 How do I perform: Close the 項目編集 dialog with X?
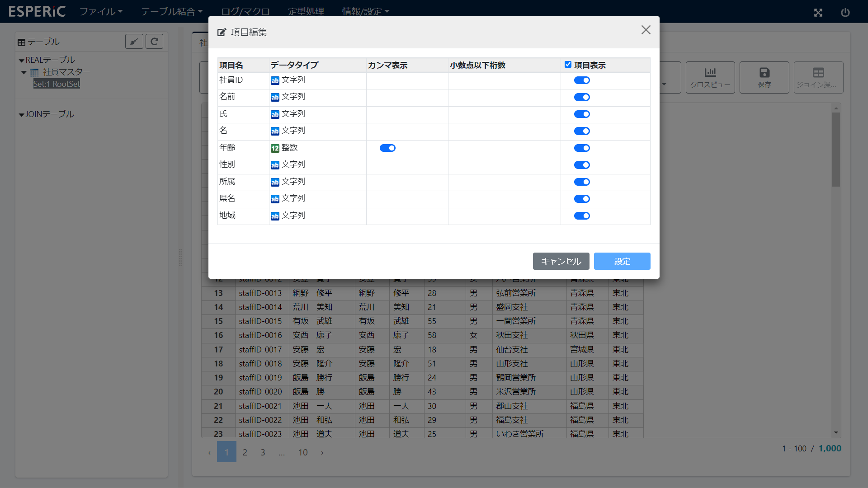pyautogui.click(x=646, y=30)
